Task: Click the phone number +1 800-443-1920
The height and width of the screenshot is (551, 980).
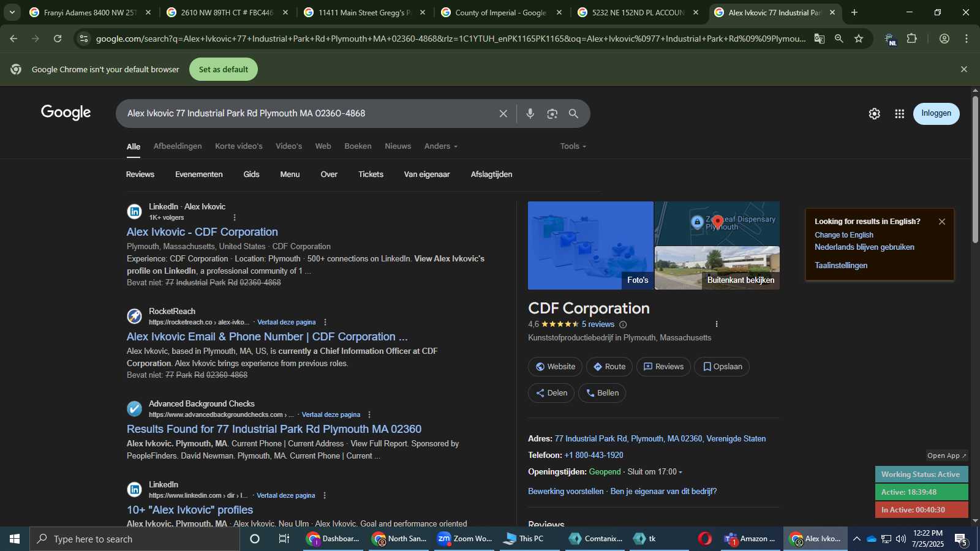Action: 594,455
